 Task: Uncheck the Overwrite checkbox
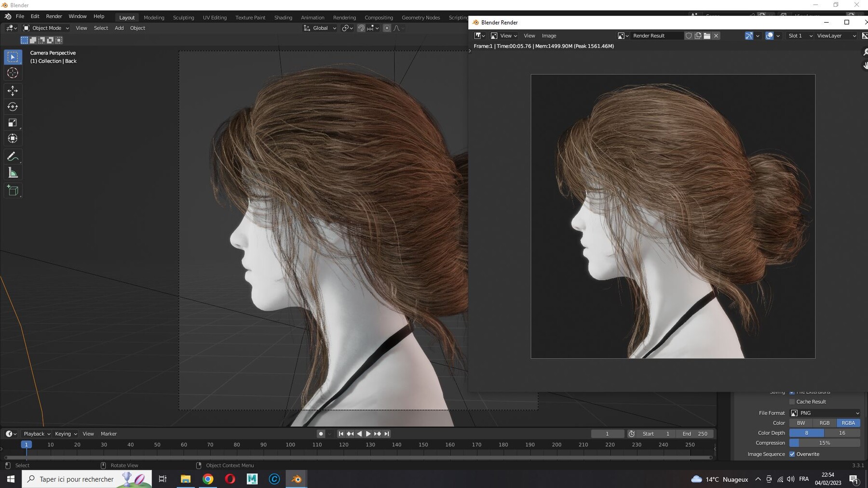[x=792, y=454]
